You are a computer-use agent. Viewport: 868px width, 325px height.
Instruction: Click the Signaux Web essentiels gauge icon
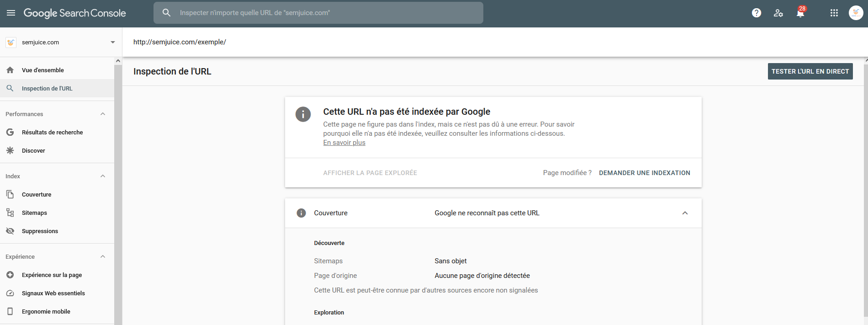click(10, 293)
